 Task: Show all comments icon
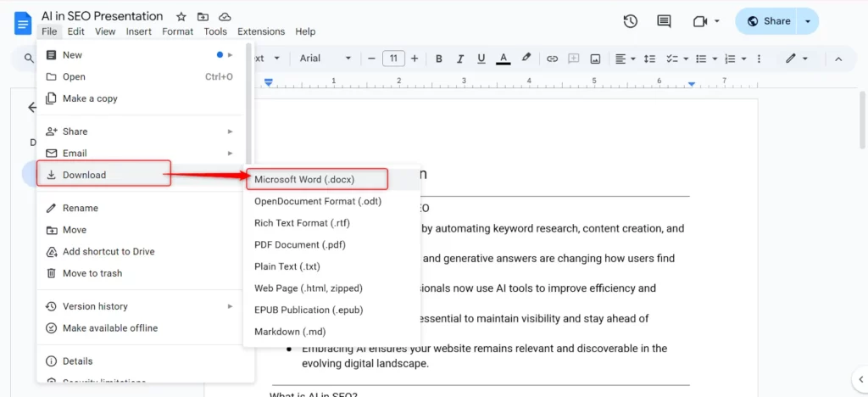pyautogui.click(x=664, y=21)
